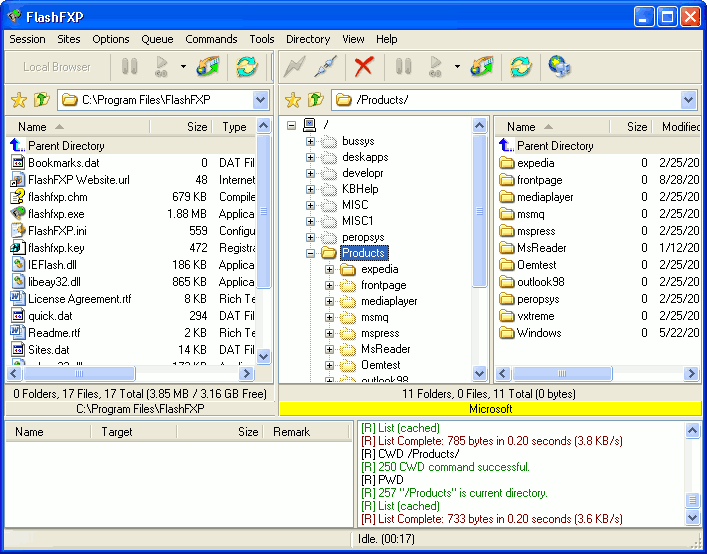Viewport: 707px width, 554px height.
Task: Click the local pane pause icon
Action: point(129,67)
